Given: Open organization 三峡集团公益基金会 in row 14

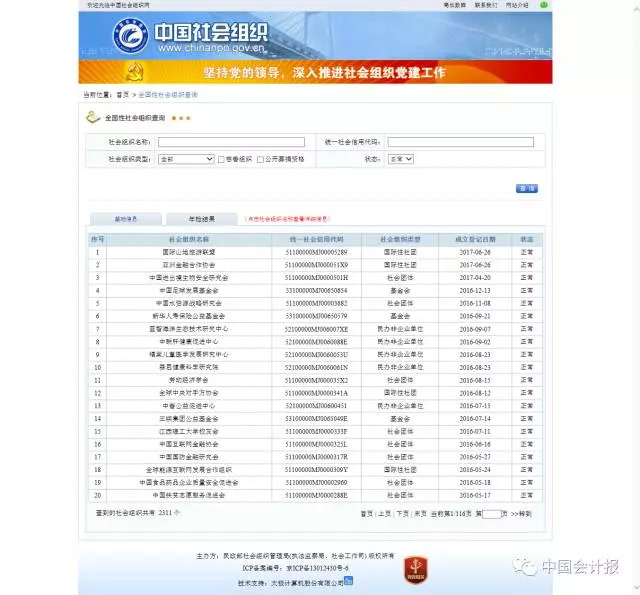Looking at the screenshot, I should pyautogui.click(x=189, y=419).
